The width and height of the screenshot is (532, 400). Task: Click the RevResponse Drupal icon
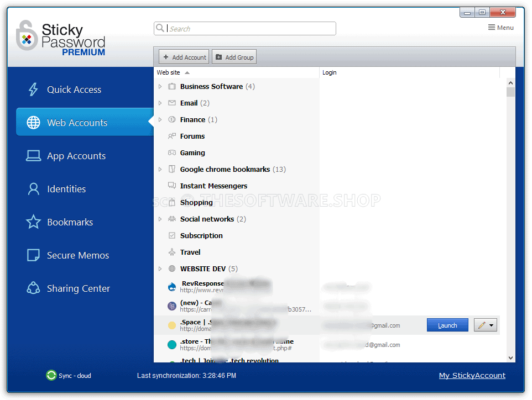(172, 287)
